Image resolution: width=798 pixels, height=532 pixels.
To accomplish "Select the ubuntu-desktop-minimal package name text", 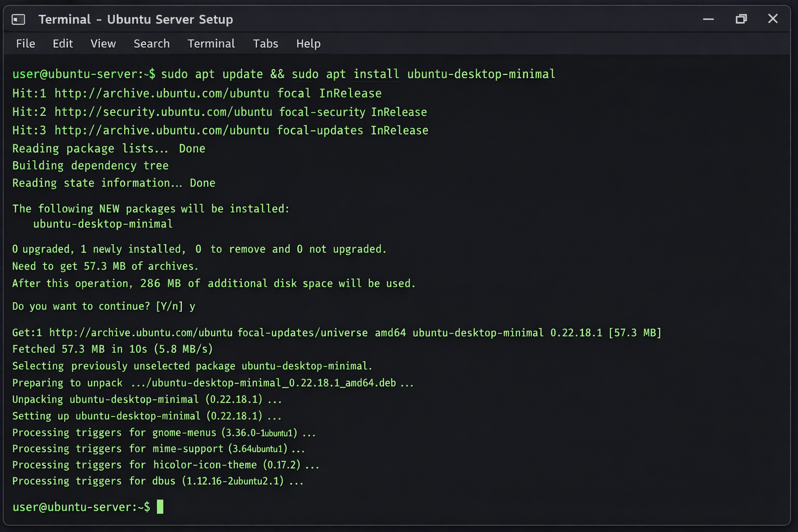I will click(x=102, y=224).
